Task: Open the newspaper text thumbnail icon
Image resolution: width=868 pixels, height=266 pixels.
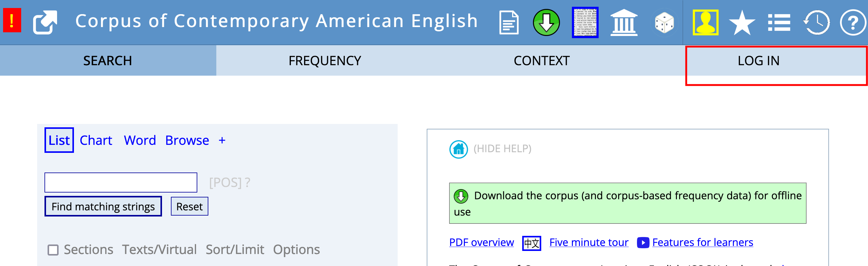Action: coord(585,23)
